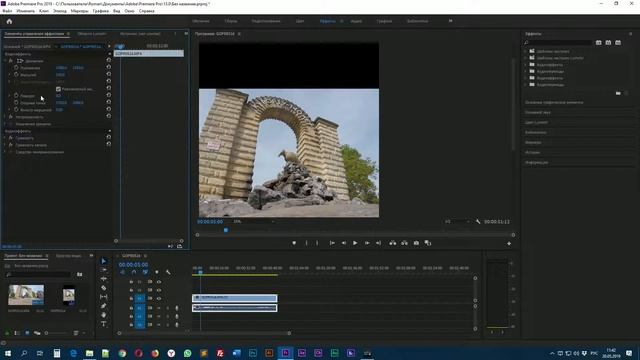Reset the Motion effect parameters

click(x=109, y=60)
